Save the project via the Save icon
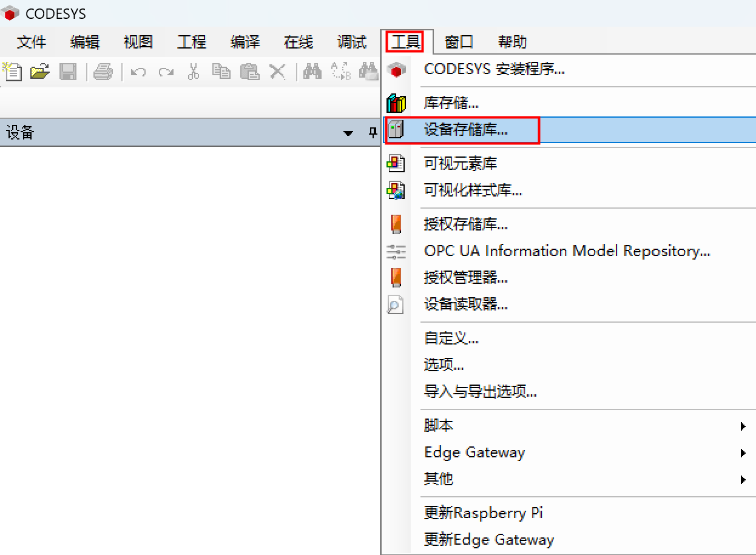Screen dimensions: 756x555 coord(69,71)
